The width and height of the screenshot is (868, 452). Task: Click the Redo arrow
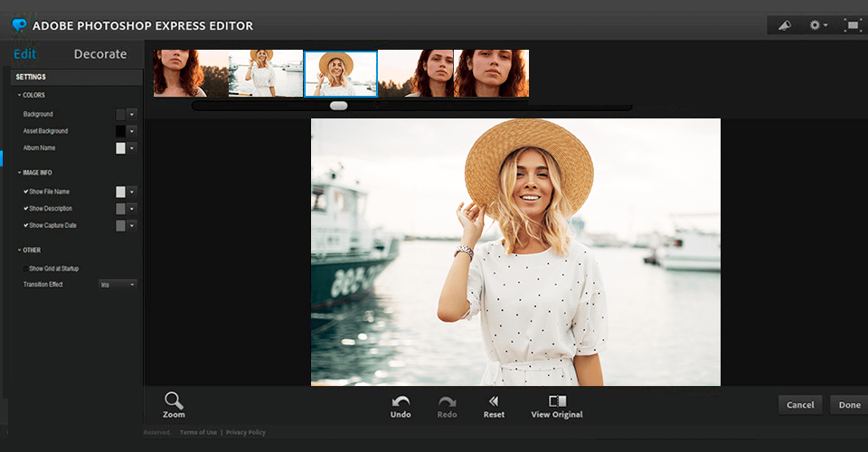[x=447, y=407]
